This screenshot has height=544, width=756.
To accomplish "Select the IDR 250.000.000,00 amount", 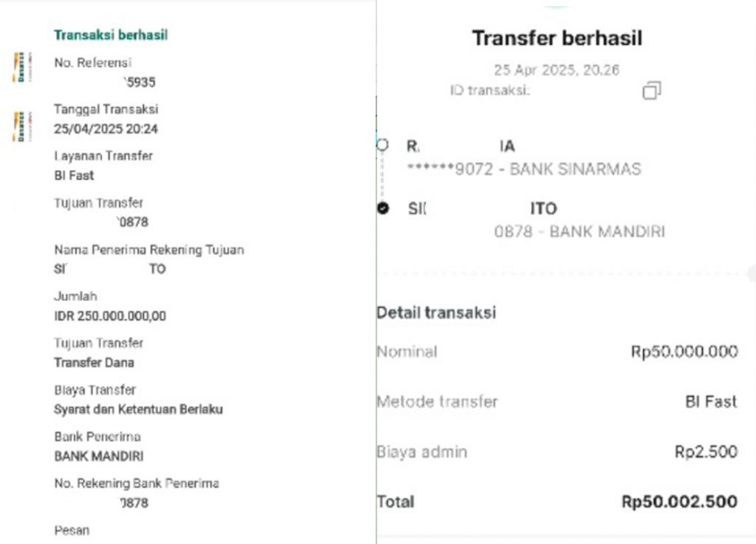I will (110, 316).
